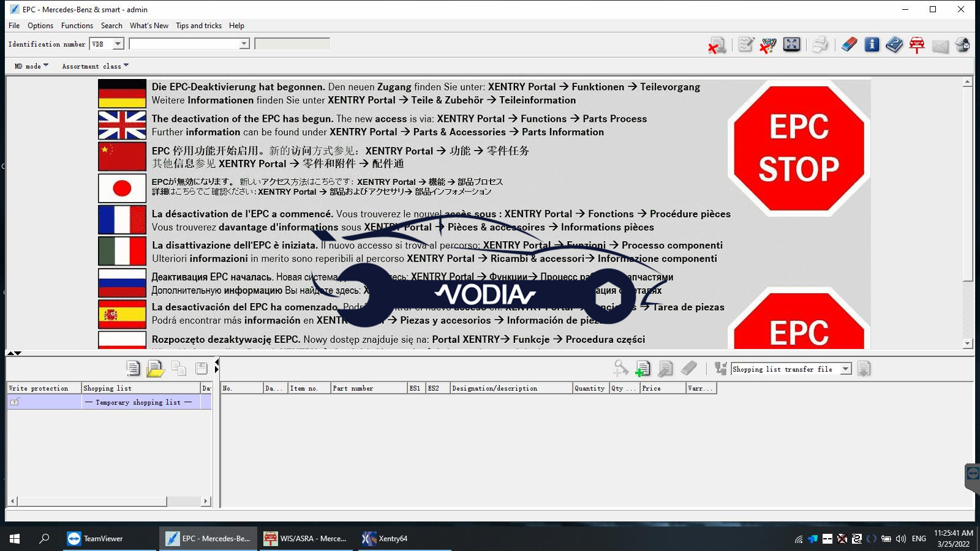Toggle write protection lock on temporary list

click(x=15, y=402)
